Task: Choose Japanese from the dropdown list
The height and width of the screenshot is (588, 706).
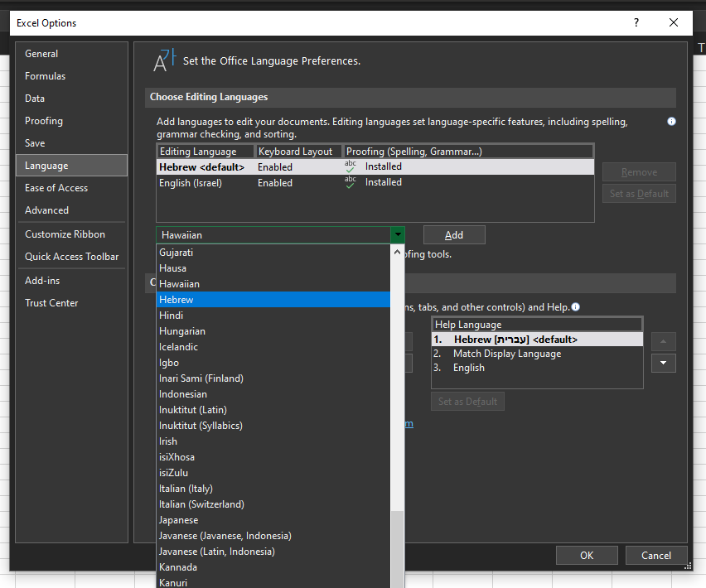Action: pos(273,520)
